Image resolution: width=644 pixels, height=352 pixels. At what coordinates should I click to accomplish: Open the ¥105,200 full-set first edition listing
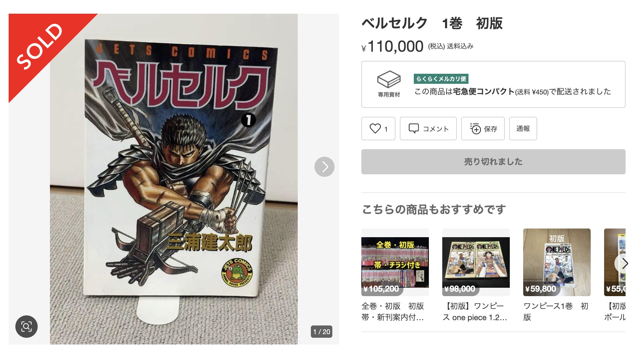point(395,262)
